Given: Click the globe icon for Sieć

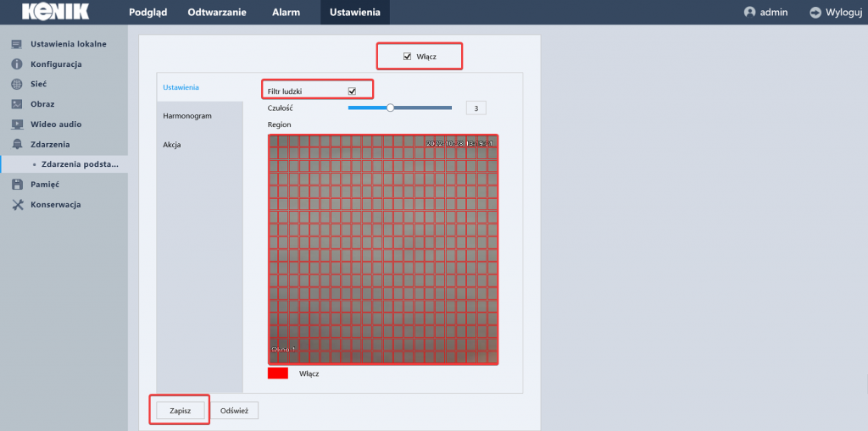Looking at the screenshot, I should 16,85.
